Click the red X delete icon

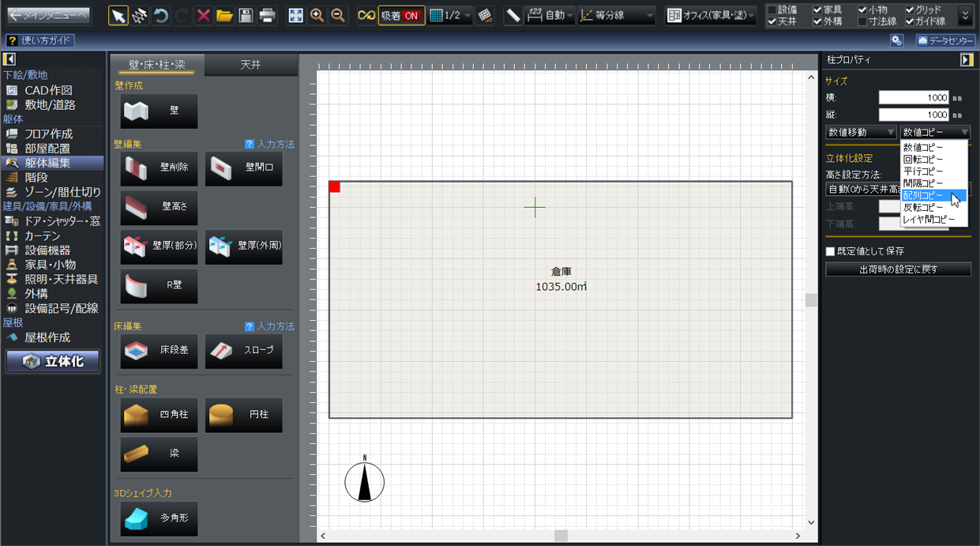point(203,15)
